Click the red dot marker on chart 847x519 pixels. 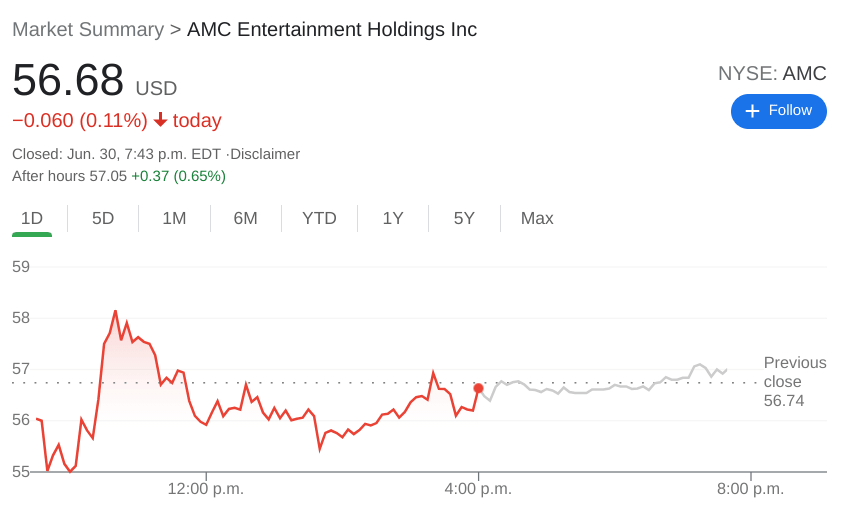(478, 388)
